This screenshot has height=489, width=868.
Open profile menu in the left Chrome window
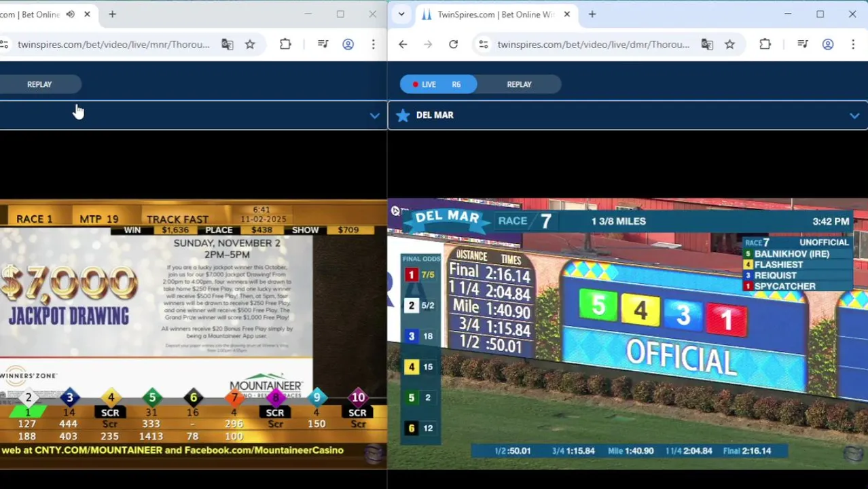(348, 45)
